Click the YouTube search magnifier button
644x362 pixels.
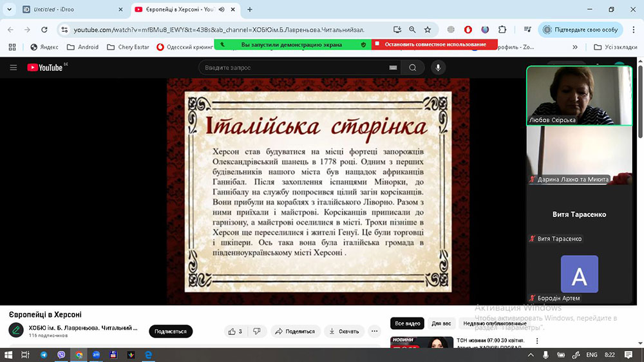click(412, 68)
